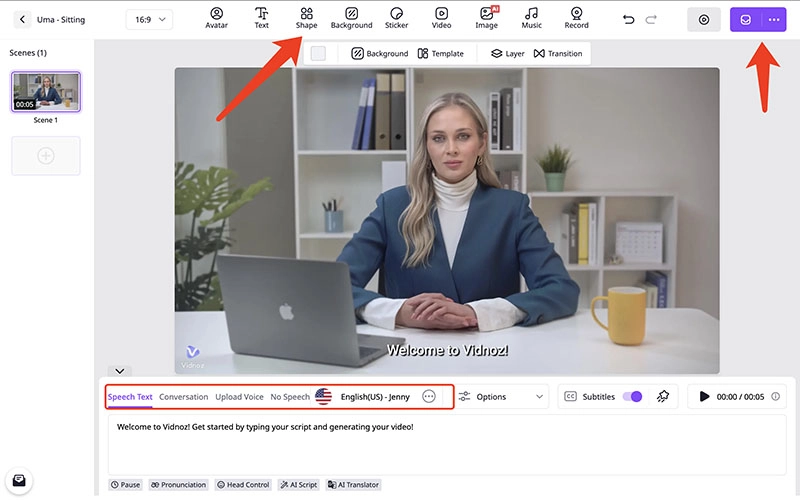This screenshot has width=800, height=500.
Task: Collapse the script panel with chevron
Action: point(118,371)
